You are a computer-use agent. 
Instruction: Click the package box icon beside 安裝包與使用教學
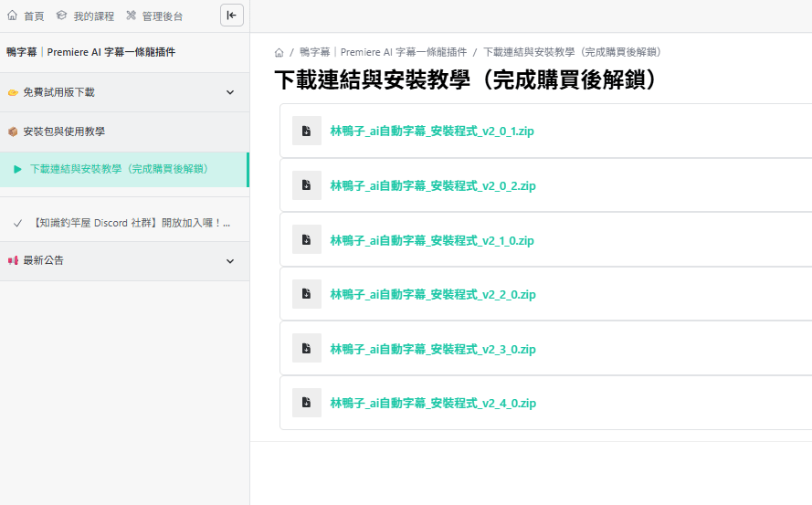click(x=13, y=132)
